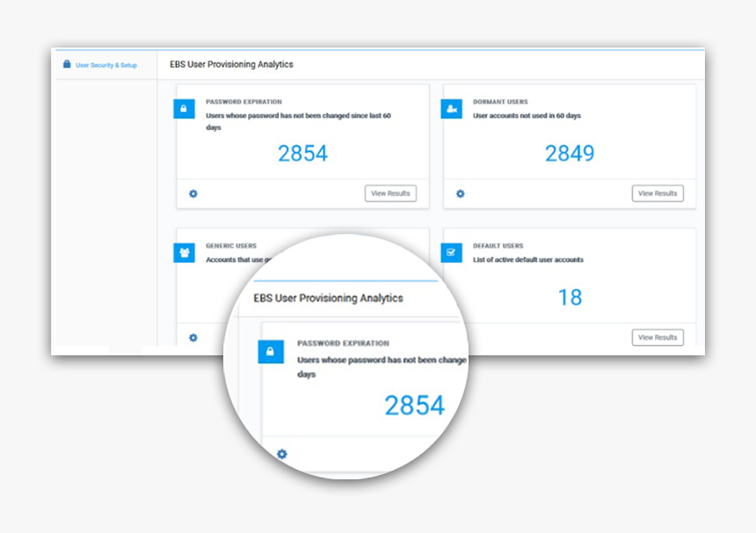View Results for Dormant Users
The width and height of the screenshot is (756, 533).
point(658,193)
